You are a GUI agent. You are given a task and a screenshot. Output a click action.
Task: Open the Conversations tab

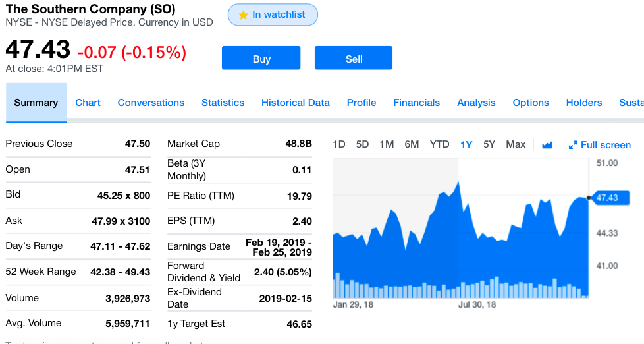(151, 103)
